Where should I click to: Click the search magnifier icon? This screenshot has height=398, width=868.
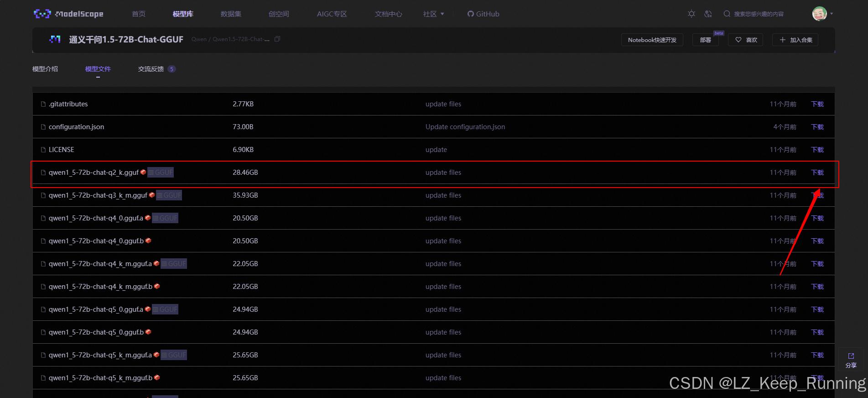pos(727,14)
